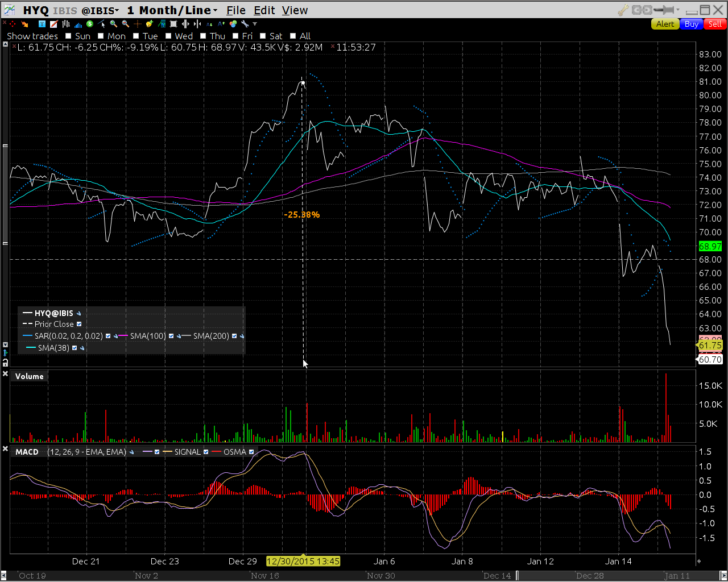
Task: Toggle SAR indicator visibility checkbox
Action: click(x=108, y=336)
